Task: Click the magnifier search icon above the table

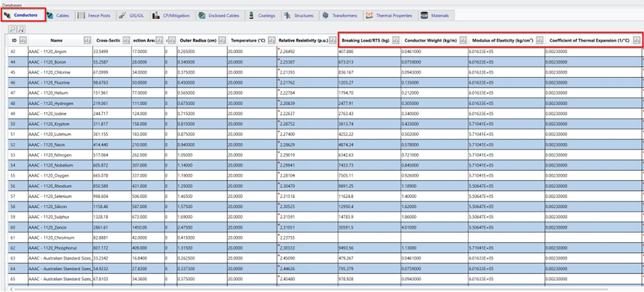Action: coord(12,29)
